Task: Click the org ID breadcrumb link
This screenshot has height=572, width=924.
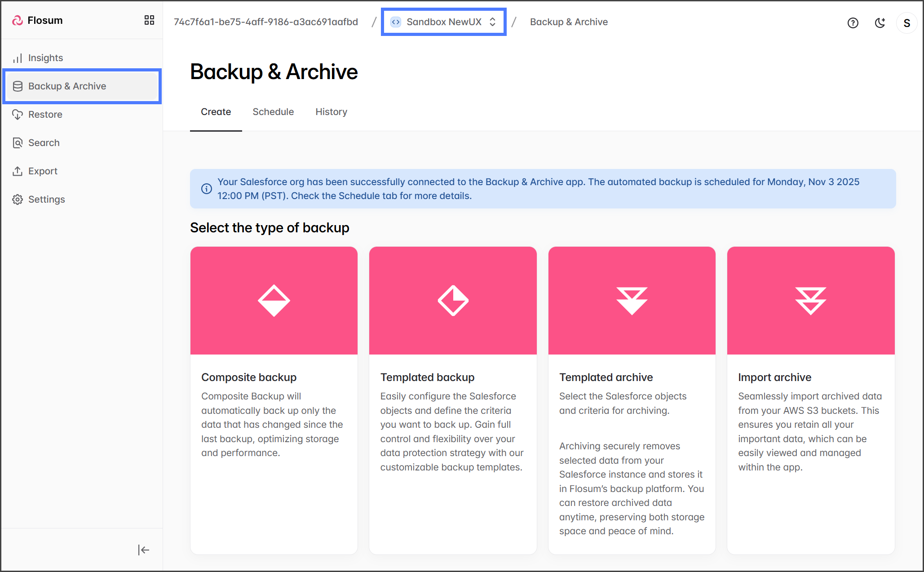Action: pos(266,22)
